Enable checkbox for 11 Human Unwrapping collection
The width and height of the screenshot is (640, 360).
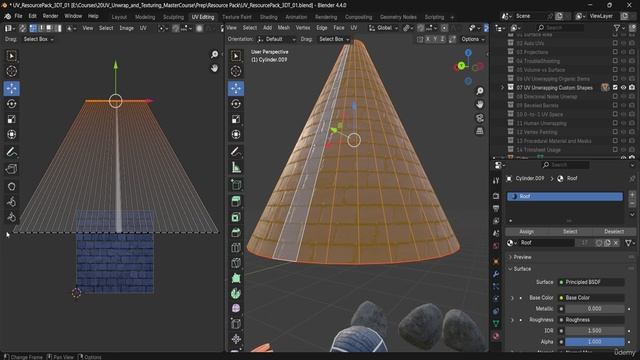tap(615, 123)
